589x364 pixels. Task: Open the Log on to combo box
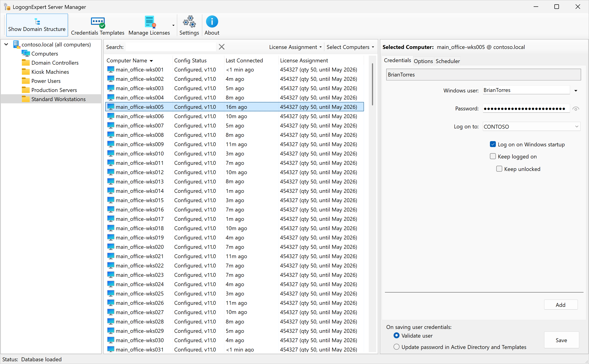(x=531, y=127)
